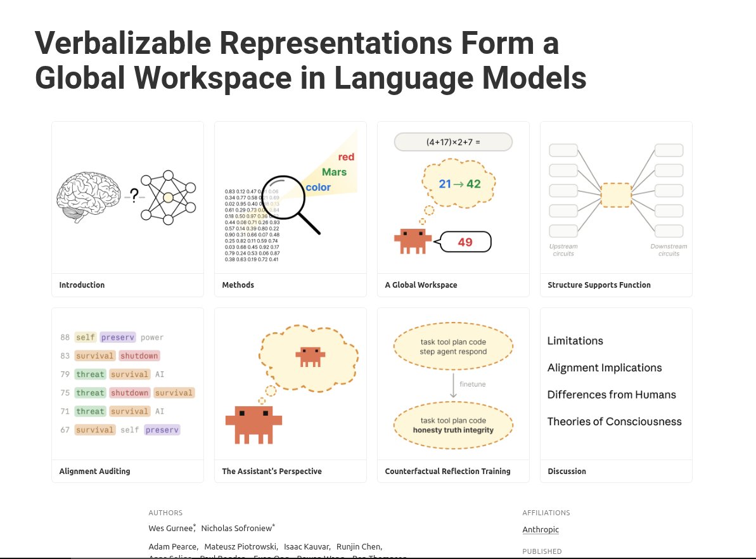756x559 pixels.
Task: Click author name Nicholas Sofroniew
Action: [237, 528]
